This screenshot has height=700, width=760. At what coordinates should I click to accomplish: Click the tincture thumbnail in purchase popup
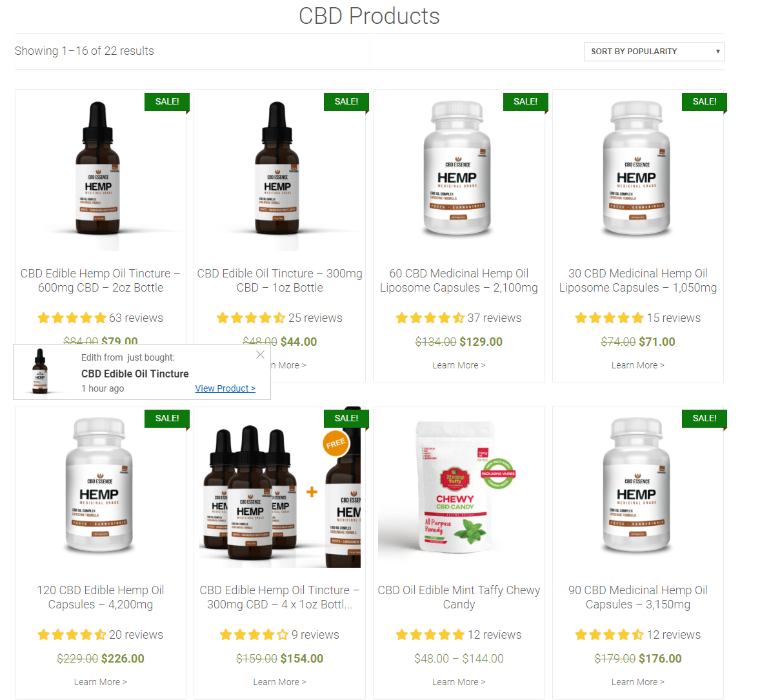(40, 372)
